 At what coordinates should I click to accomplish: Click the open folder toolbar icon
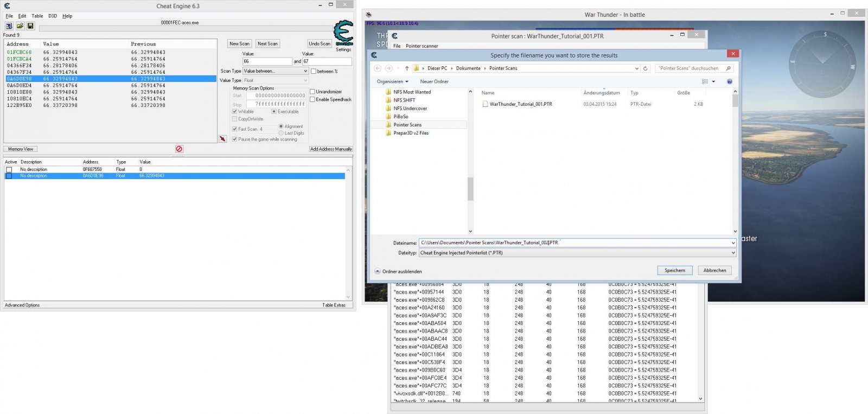click(x=20, y=26)
